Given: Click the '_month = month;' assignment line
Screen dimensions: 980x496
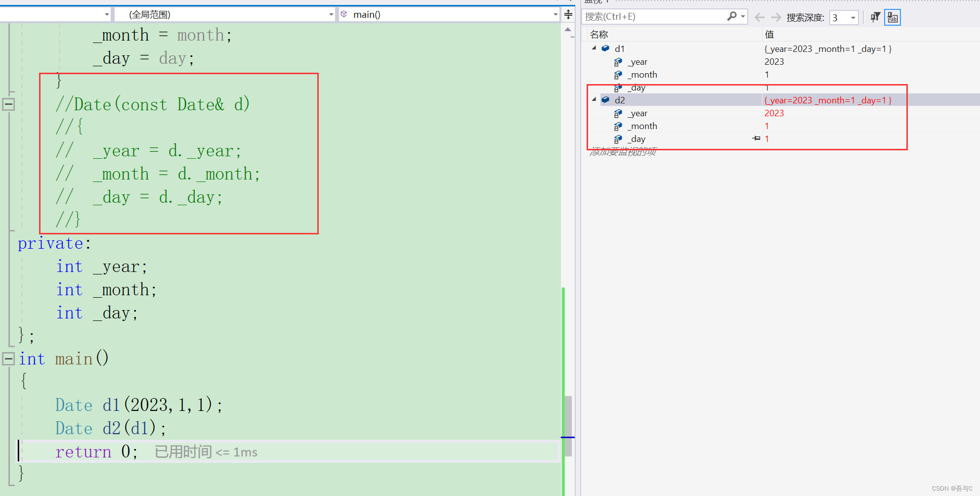Looking at the screenshot, I should pyautogui.click(x=162, y=35).
